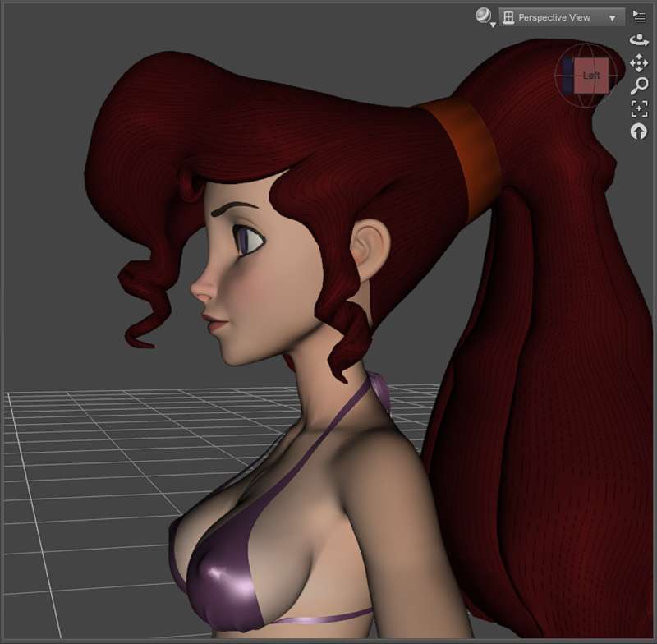Screen dimensions: 657x644
Task: Open the draw style arrow beneath the sphere
Action: pyautogui.click(x=494, y=25)
